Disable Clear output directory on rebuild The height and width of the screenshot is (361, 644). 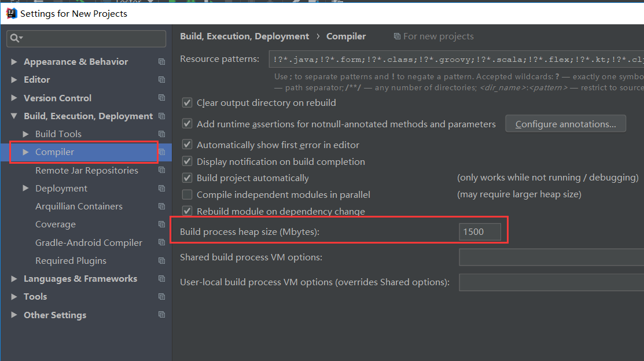pyautogui.click(x=187, y=103)
